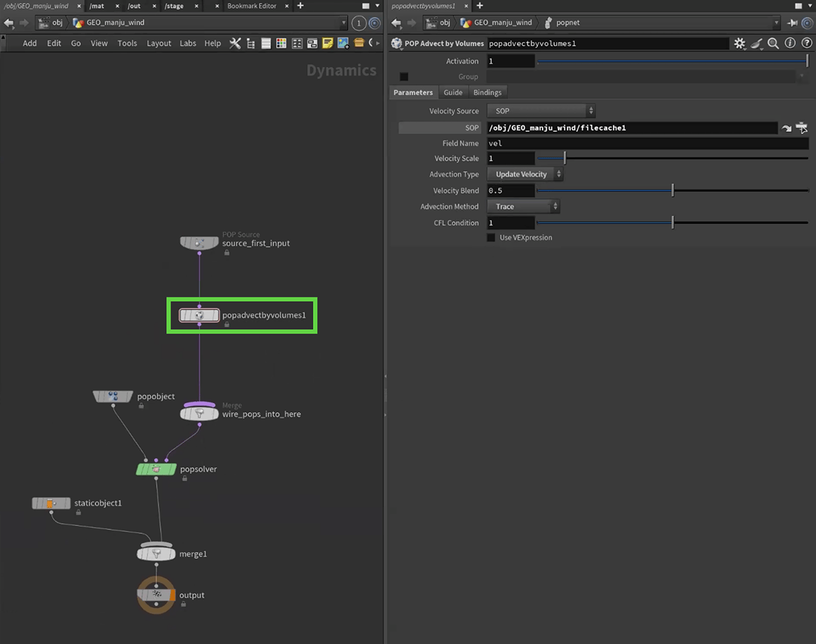816x644 pixels.
Task: Click the Field Name input field
Action: coord(647,143)
